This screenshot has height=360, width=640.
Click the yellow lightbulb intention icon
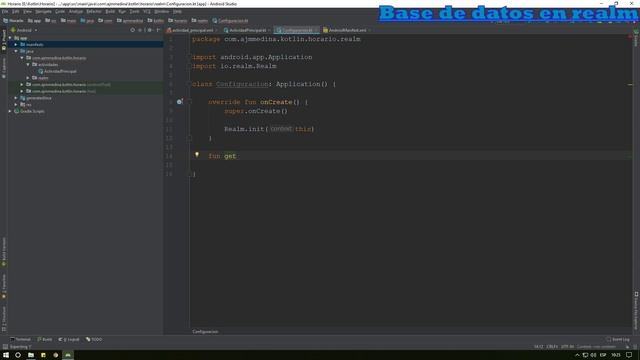click(197, 155)
